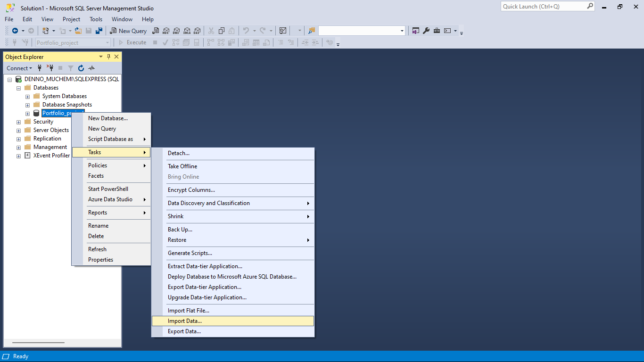Viewport: 644px width, 362px height.
Task: Toggle Object Explorer auto-hide pin
Action: click(x=109, y=57)
